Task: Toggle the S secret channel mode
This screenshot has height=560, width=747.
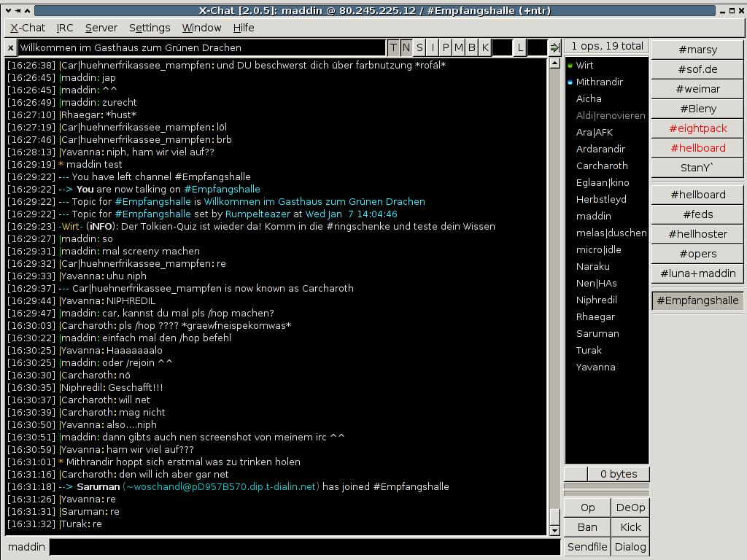Action: [419, 48]
